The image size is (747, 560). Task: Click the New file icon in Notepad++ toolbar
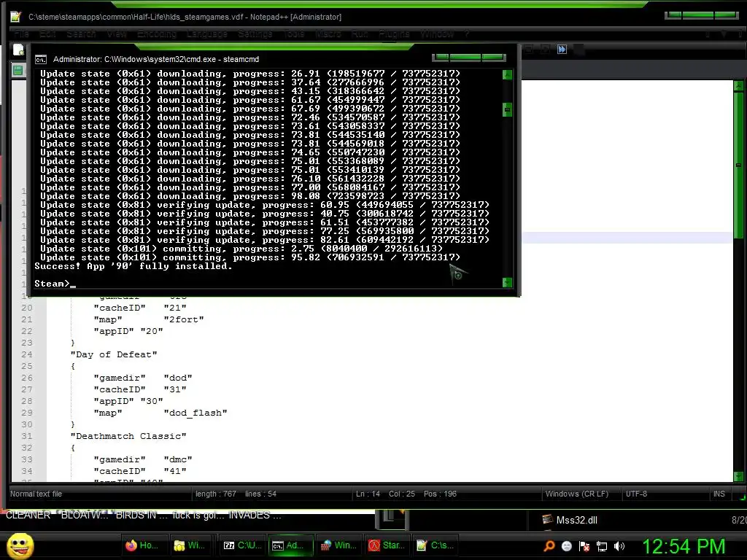[x=18, y=50]
